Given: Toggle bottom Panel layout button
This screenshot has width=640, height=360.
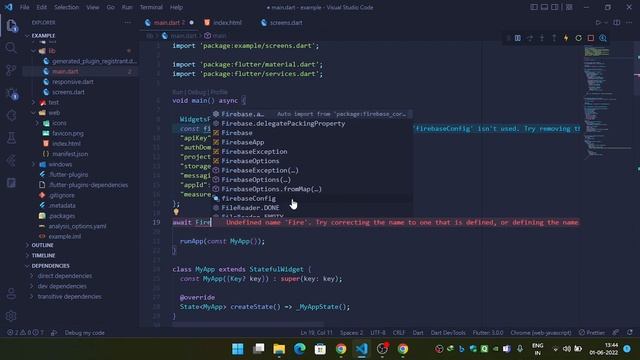Looking at the screenshot, I should tap(544, 7).
